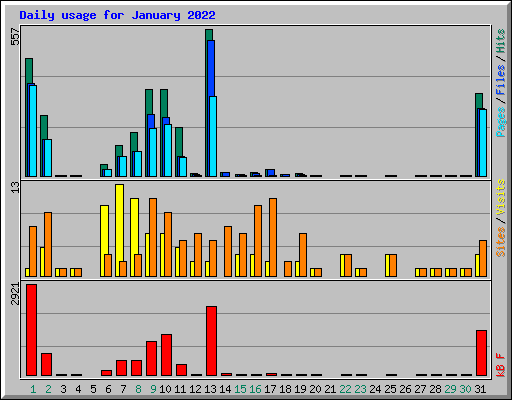Select the 13 axis value on the visits chart
Viewport: 512px width, 400px height.
click(x=15, y=187)
